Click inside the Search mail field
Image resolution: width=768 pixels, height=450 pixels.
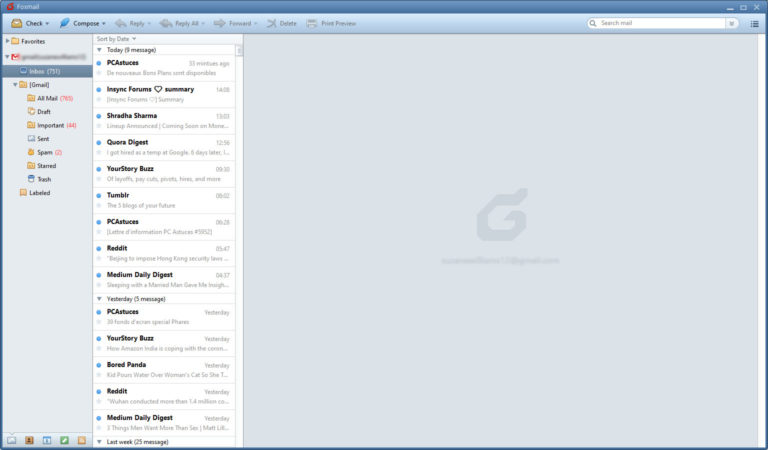tap(661, 23)
